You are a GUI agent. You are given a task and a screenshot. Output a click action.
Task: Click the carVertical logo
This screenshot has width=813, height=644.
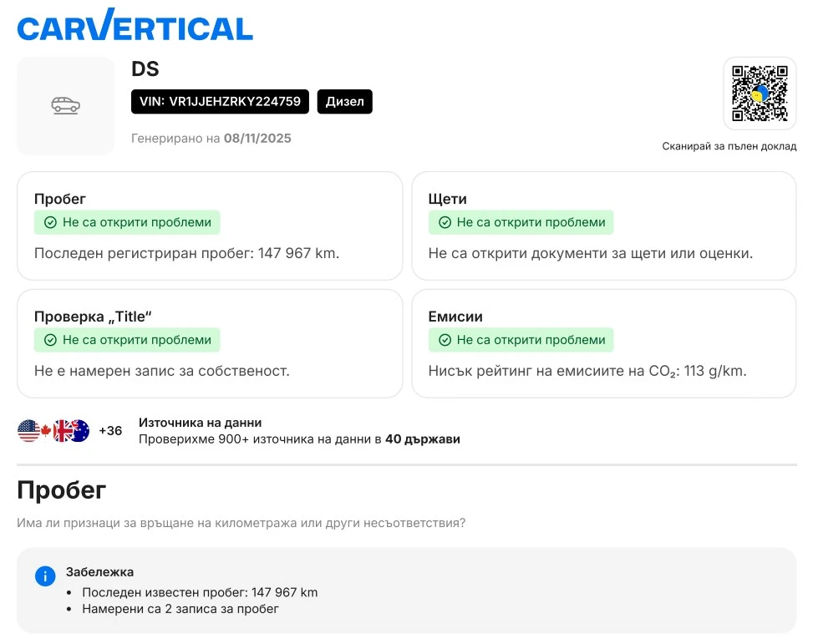tap(135, 27)
